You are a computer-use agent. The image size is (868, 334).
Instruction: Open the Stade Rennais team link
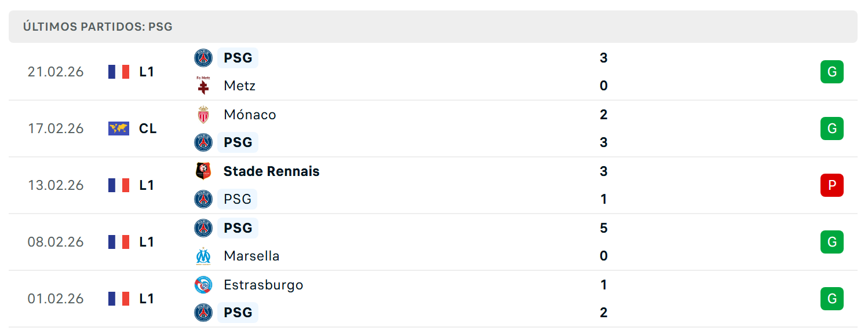(271, 171)
